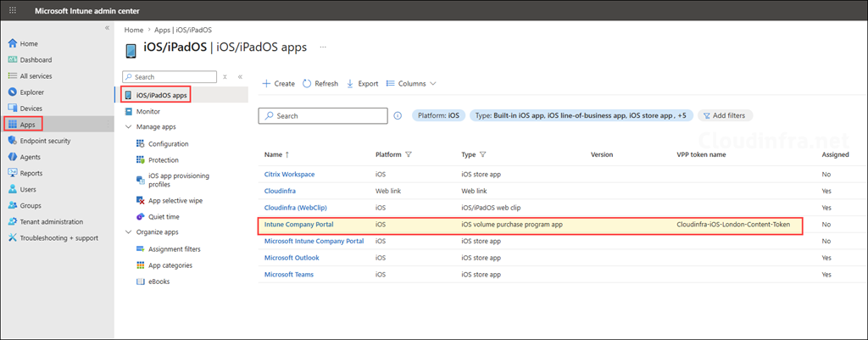The width and height of the screenshot is (868, 340).
Task: Click the Dashboard icon in sidebar
Action: pyautogui.click(x=13, y=60)
